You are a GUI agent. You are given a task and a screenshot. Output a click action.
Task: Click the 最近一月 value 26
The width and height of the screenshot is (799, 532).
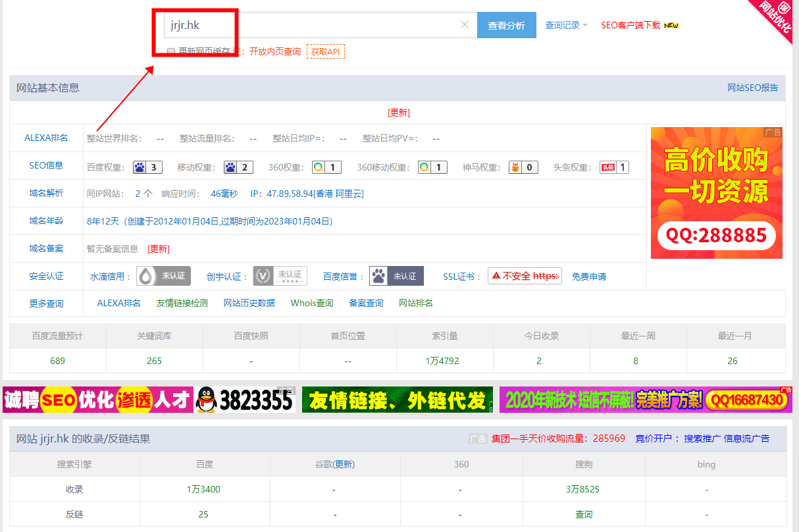pyautogui.click(x=732, y=361)
